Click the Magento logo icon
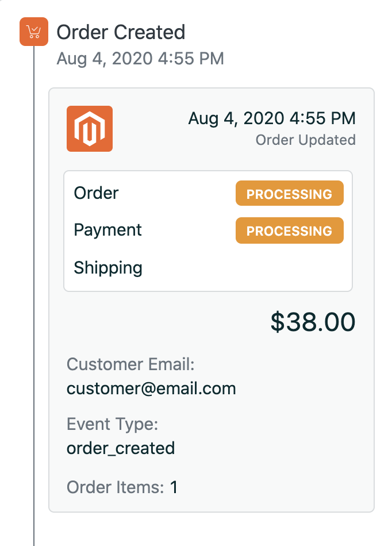Image resolution: width=392 pixels, height=546 pixels. click(x=90, y=129)
